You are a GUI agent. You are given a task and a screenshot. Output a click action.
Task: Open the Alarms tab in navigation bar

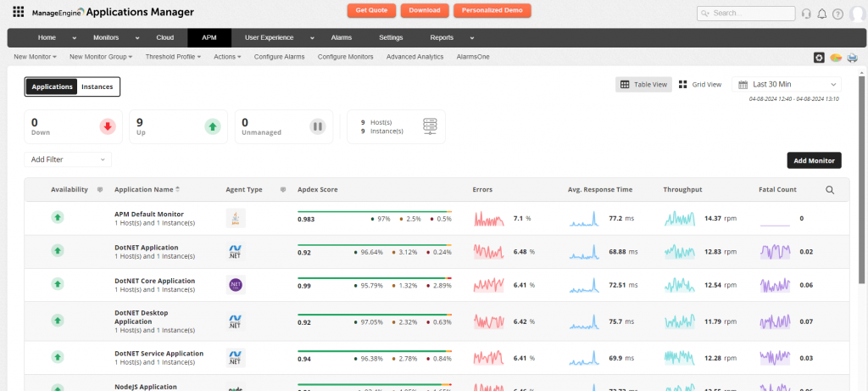click(x=341, y=38)
